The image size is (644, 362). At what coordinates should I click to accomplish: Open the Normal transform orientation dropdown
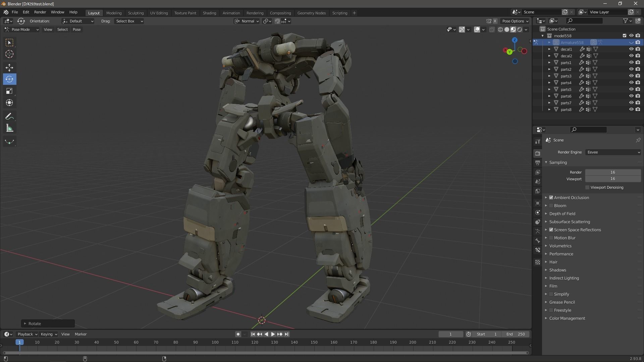247,21
